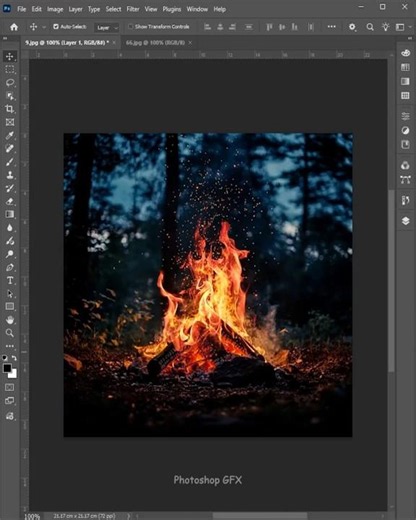416x520 pixels.
Task: Select the Frame tool
Action: pyautogui.click(x=10, y=122)
